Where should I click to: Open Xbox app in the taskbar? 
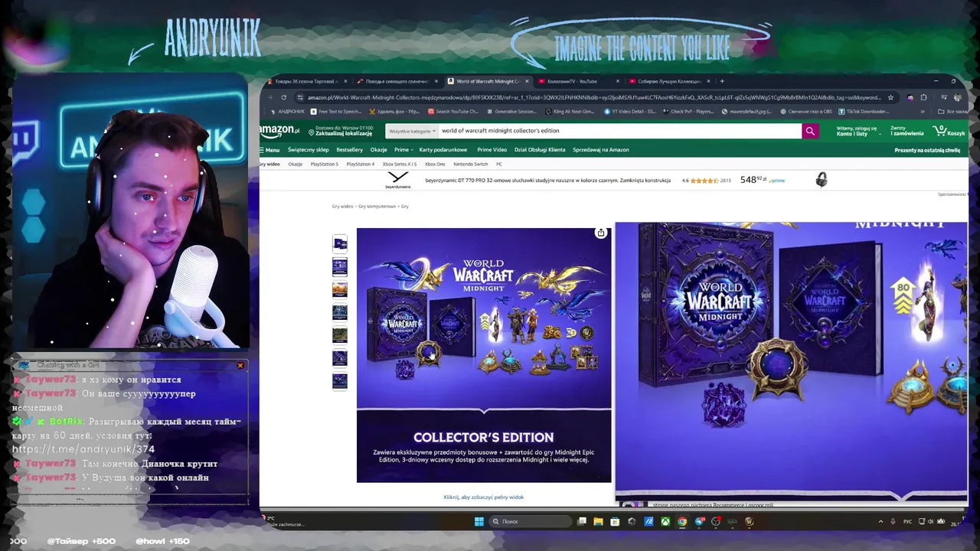[665, 522]
